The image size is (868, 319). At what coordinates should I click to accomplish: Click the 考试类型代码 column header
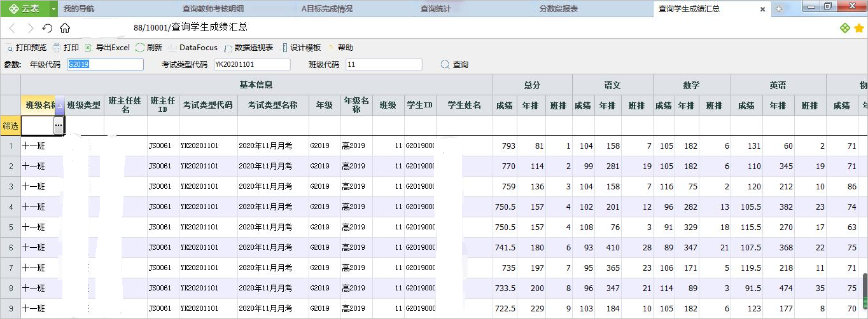point(208,105)
